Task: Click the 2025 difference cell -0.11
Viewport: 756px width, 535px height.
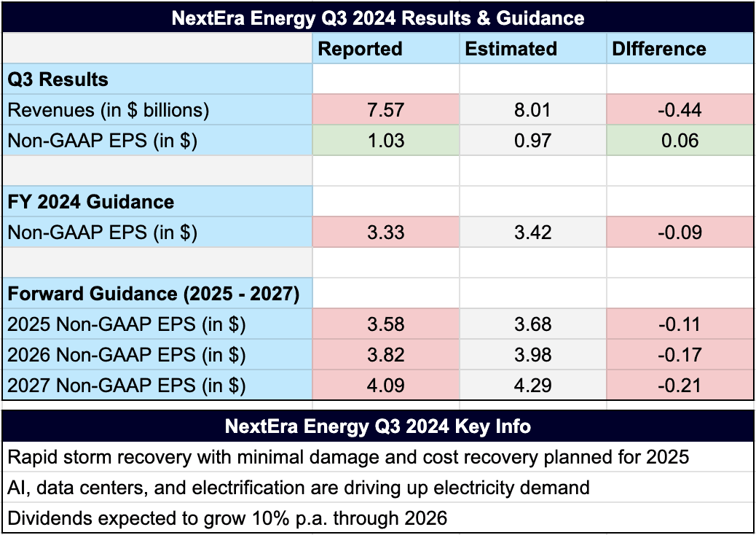Action: tap(680, 324)
